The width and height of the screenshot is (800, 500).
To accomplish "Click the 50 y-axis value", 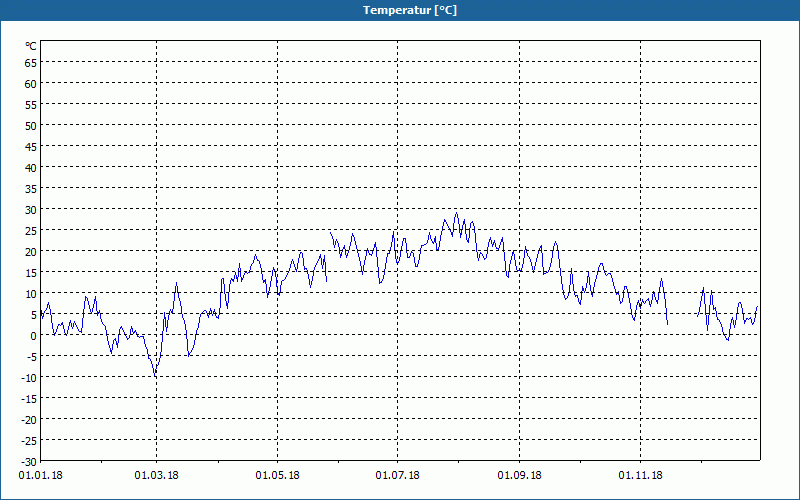I will (31, 126).
